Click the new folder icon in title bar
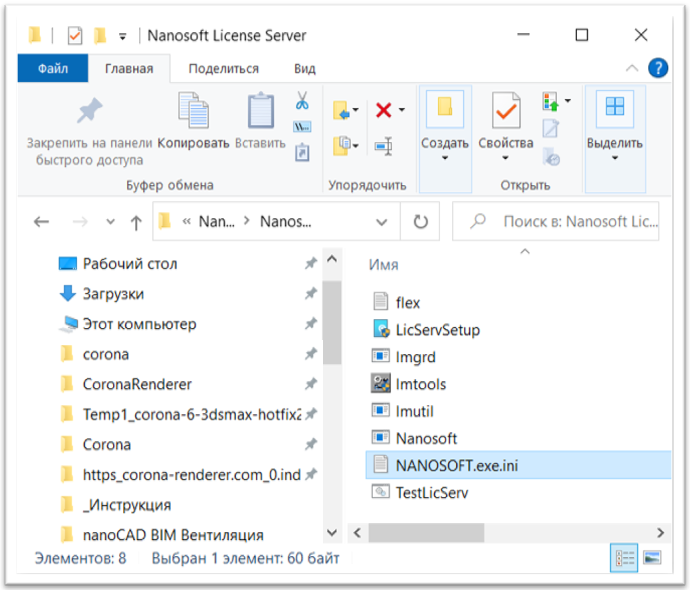Viewport: 690px width, 590px height. tap(100, 36)
